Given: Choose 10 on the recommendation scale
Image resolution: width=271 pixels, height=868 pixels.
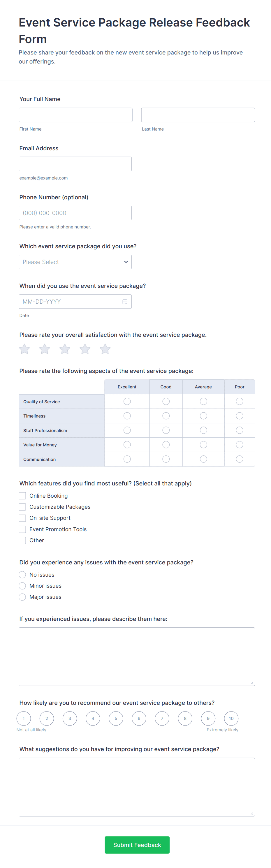Looking at the screenshot, I should (231, 719).
